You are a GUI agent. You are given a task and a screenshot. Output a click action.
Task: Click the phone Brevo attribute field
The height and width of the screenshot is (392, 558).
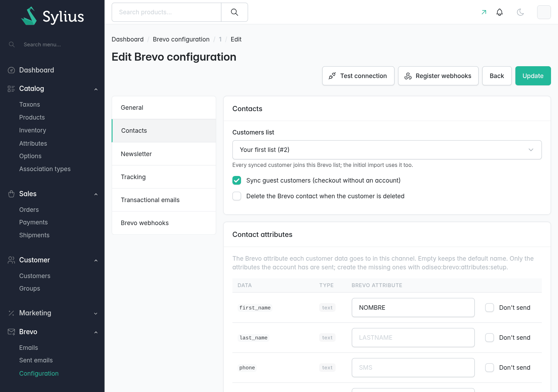[413, 367]
